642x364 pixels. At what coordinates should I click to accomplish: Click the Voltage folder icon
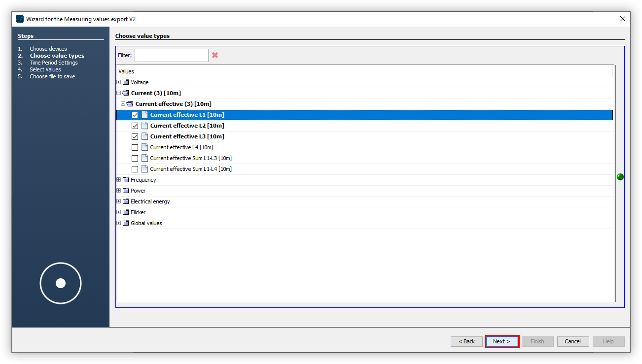coord(126,82)
